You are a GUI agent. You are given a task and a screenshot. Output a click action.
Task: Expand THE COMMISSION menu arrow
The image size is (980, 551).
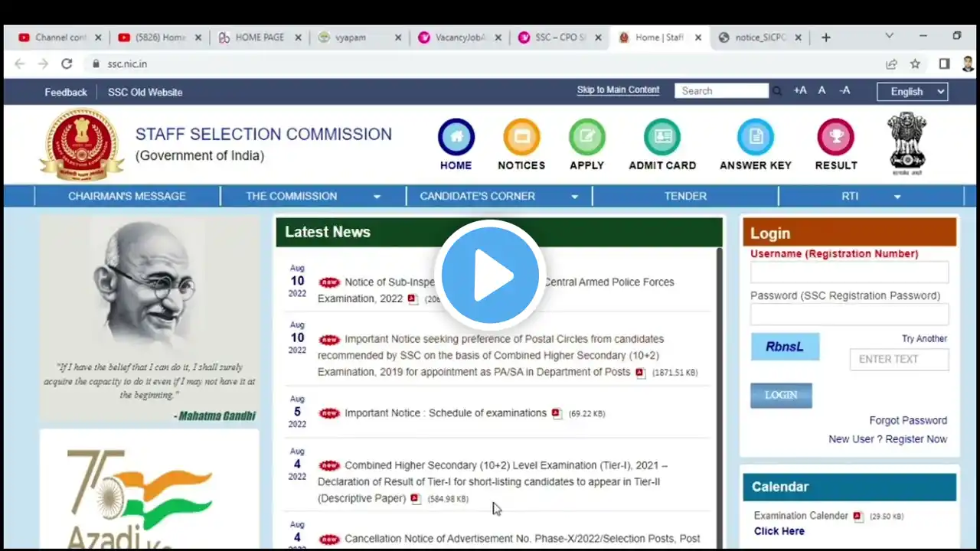pos(377,197)
